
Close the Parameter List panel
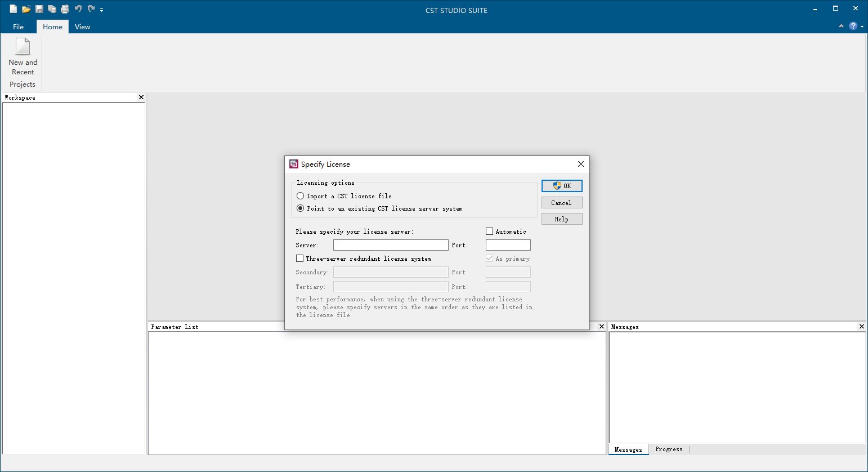(x=602, y=327)
